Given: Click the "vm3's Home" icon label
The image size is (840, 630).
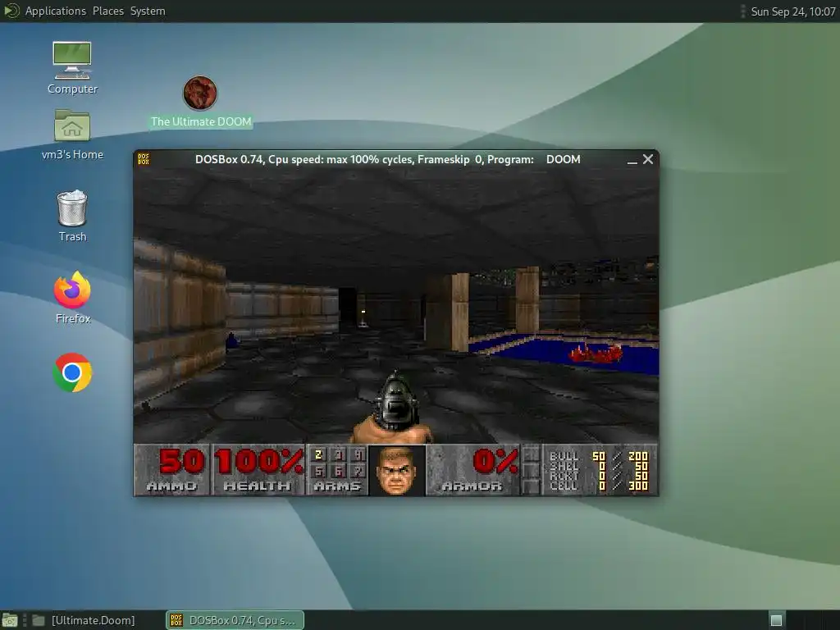Looking at the screenshot, I should [72, 154].
